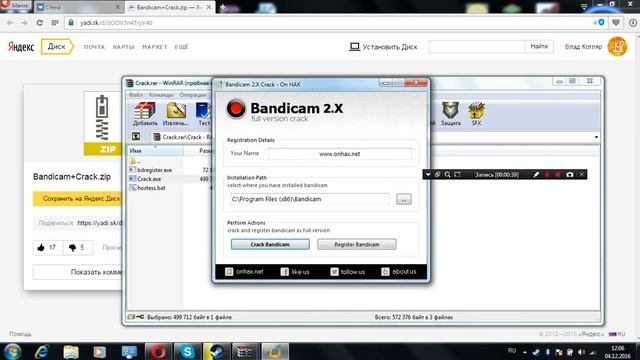The height and width of the screenshot is (360, 640).
Task: Open the Opera browser taskbar icon
Action: [x=158, y=351]
